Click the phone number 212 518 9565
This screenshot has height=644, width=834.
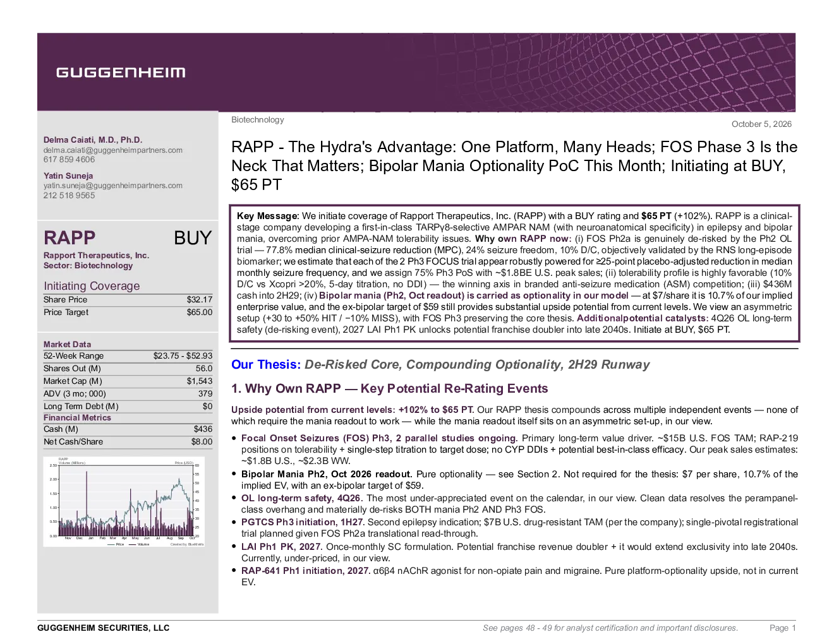click(69, 196)
